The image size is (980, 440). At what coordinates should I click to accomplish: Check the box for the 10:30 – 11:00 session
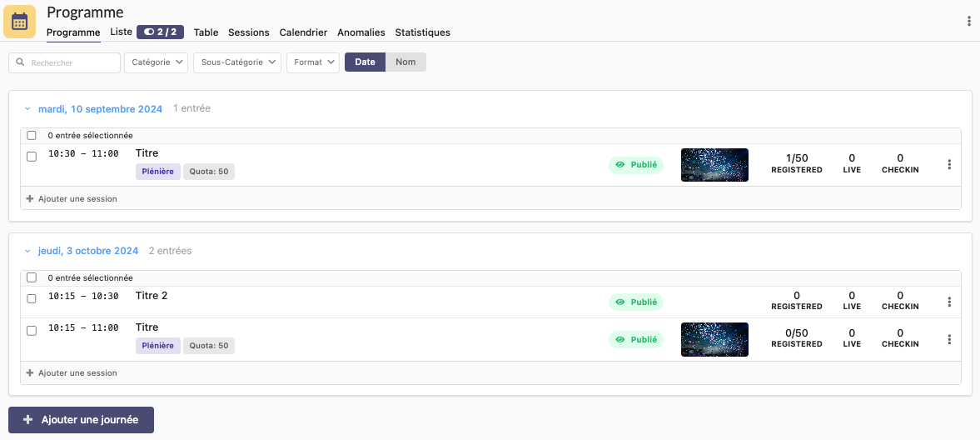coord(32,156)
